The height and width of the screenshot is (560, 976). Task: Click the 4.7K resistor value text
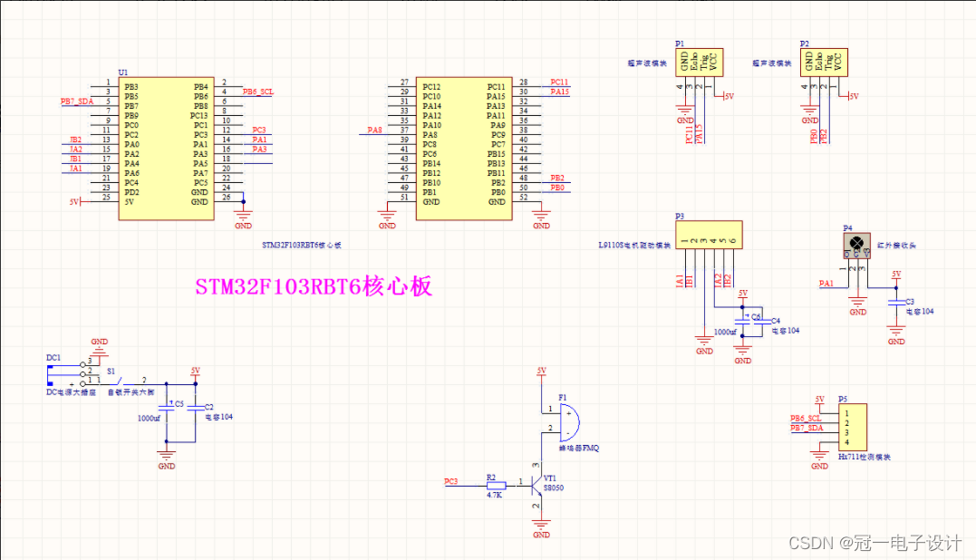494,495
